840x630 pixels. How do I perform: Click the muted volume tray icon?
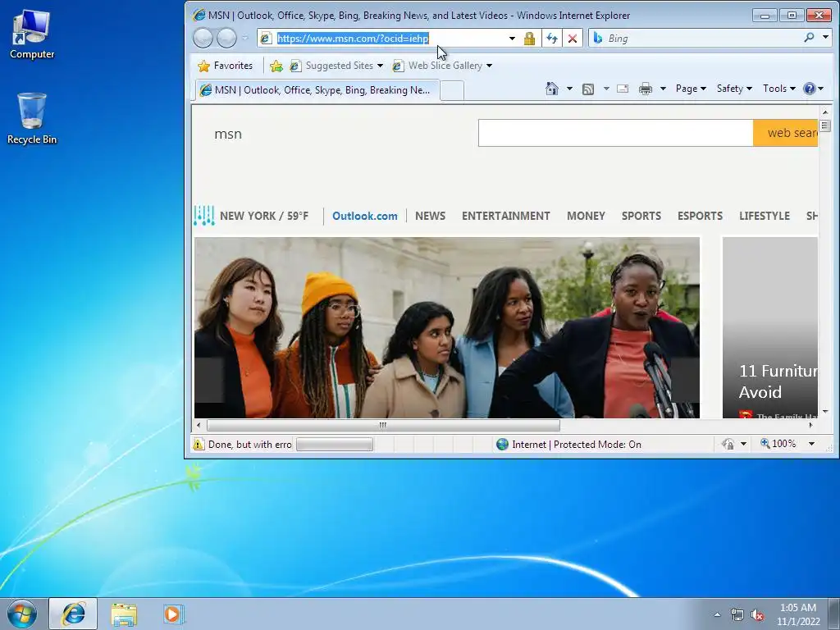(x=757, y=615)
